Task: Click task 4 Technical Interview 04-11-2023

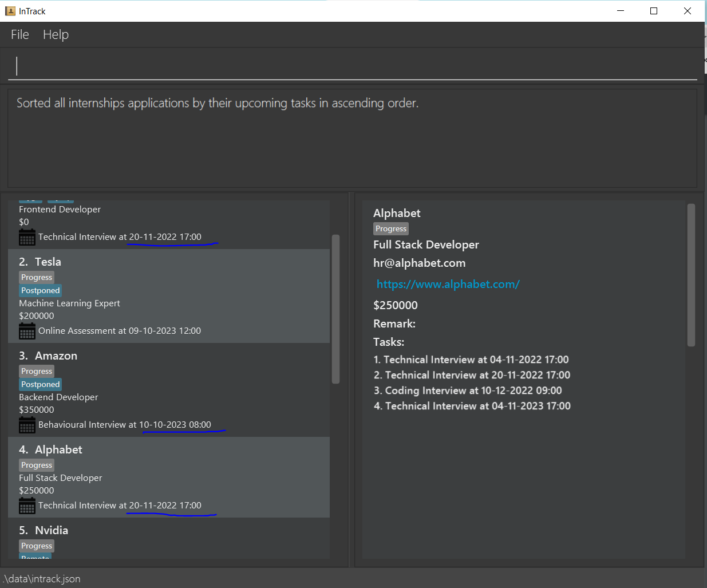Action: pos(472,406)
